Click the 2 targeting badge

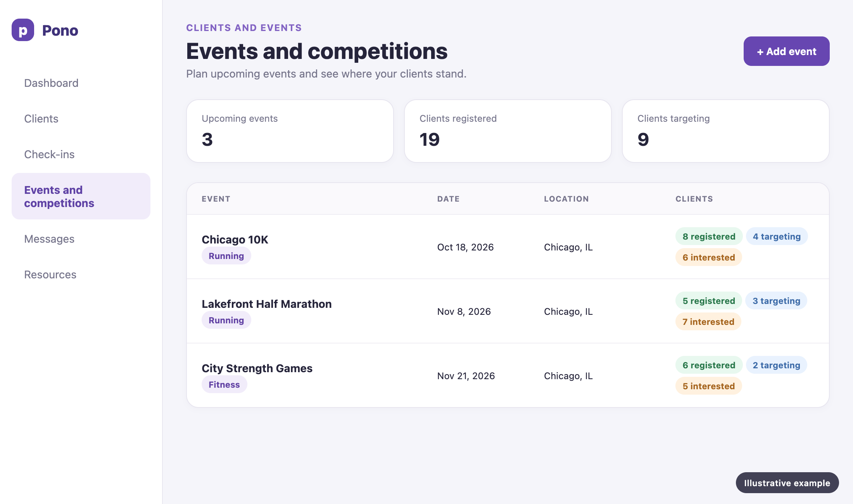(x=777, y=365)
